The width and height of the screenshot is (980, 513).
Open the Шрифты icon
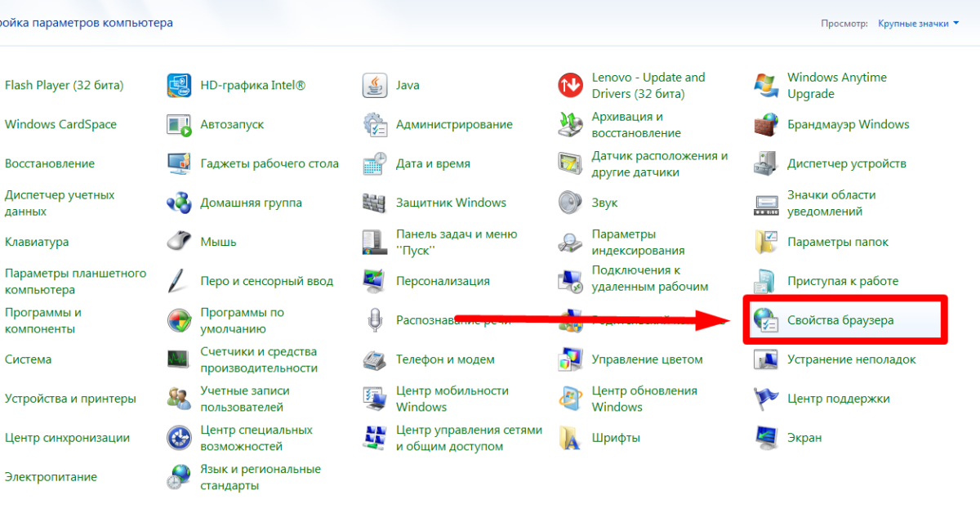point(570,438)
